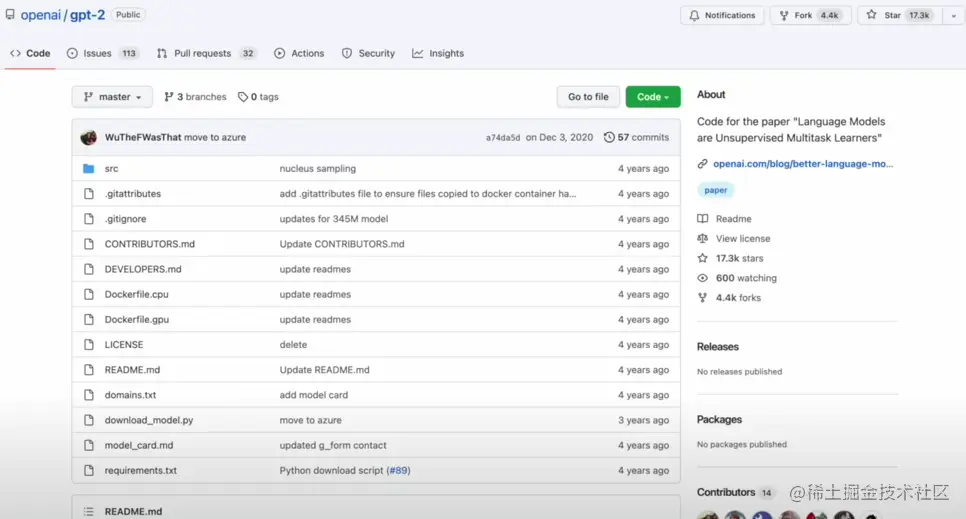
Task: Open the Releases section heading
Action: tap(718, 347)
